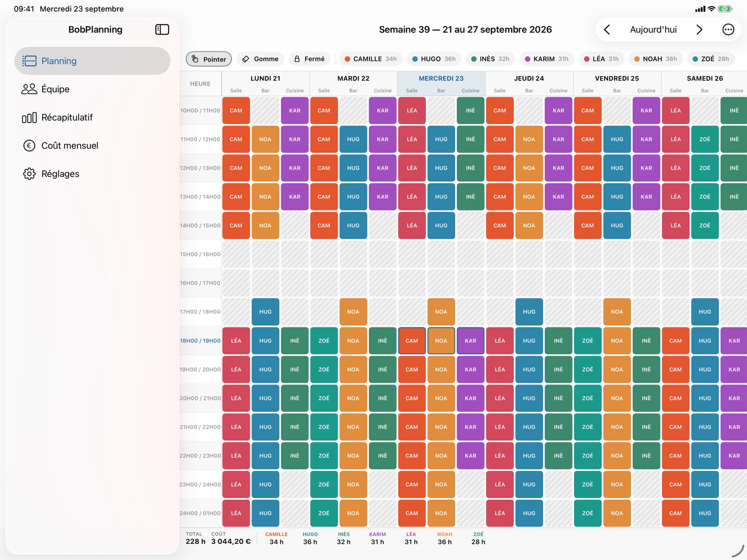Click the 3 044,20 € cost total
The height and width of the screenshot is (560, 747).
coord(231,542)
